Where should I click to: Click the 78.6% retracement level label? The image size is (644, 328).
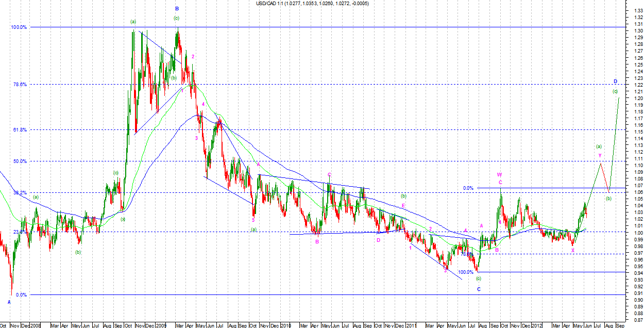[20, 84]
